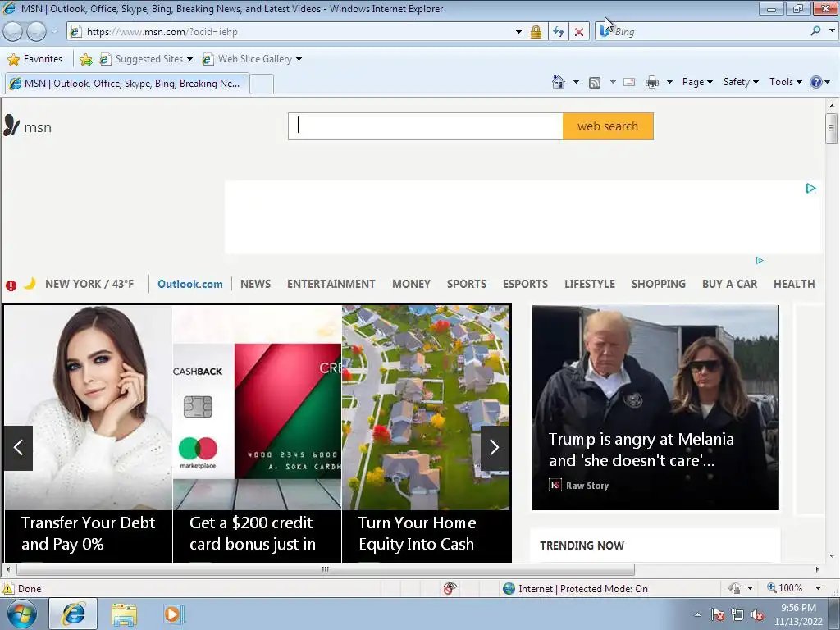Click the small AdChoices icon above HEALTH
Viewport: 840px width, 630px height.
759,260
